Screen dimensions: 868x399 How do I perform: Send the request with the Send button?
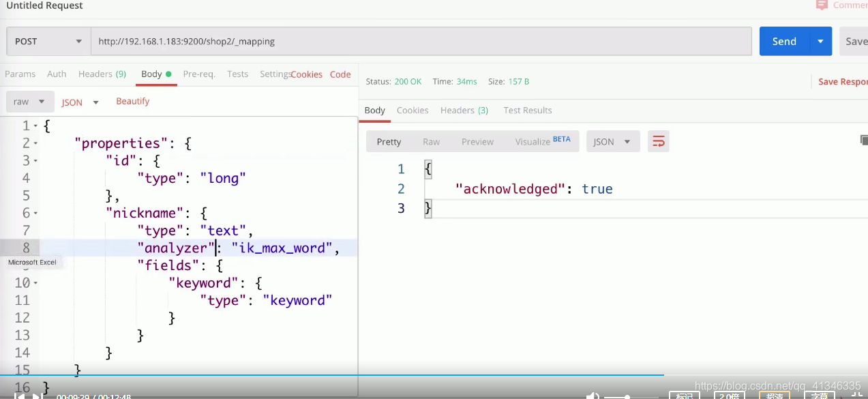(x=784, y=41)
